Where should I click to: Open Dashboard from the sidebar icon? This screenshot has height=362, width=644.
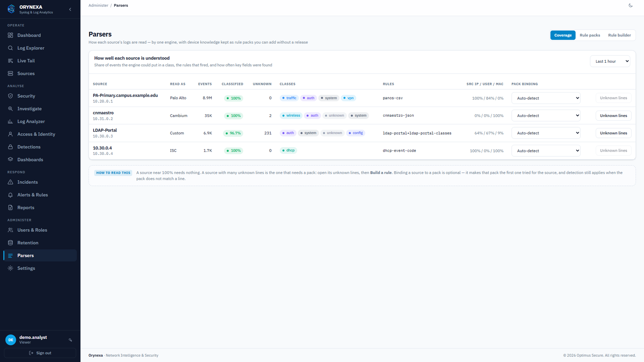click(x=10, y=35)
